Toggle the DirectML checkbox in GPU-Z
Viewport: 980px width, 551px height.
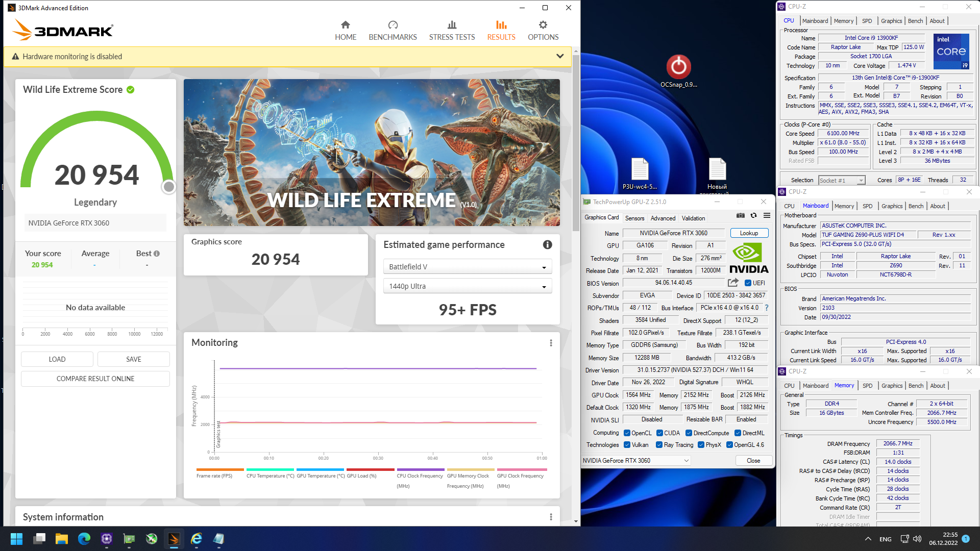[738, 433]
